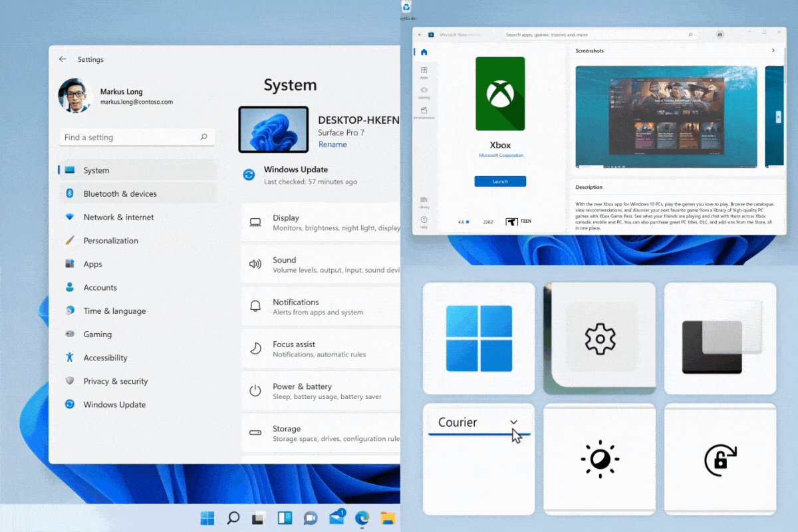Click the Launch button for Xbox
This screenshot has width=798, height=532.
500,180
